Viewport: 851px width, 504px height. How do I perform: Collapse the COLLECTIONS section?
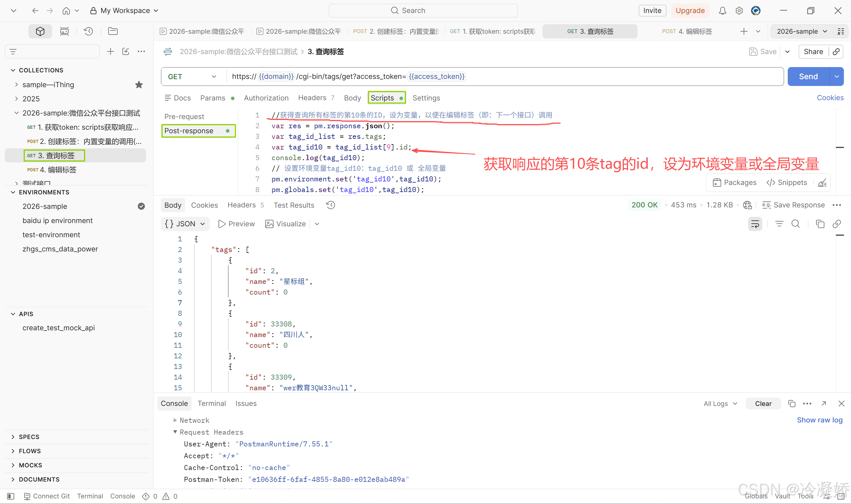click(13, 70)
